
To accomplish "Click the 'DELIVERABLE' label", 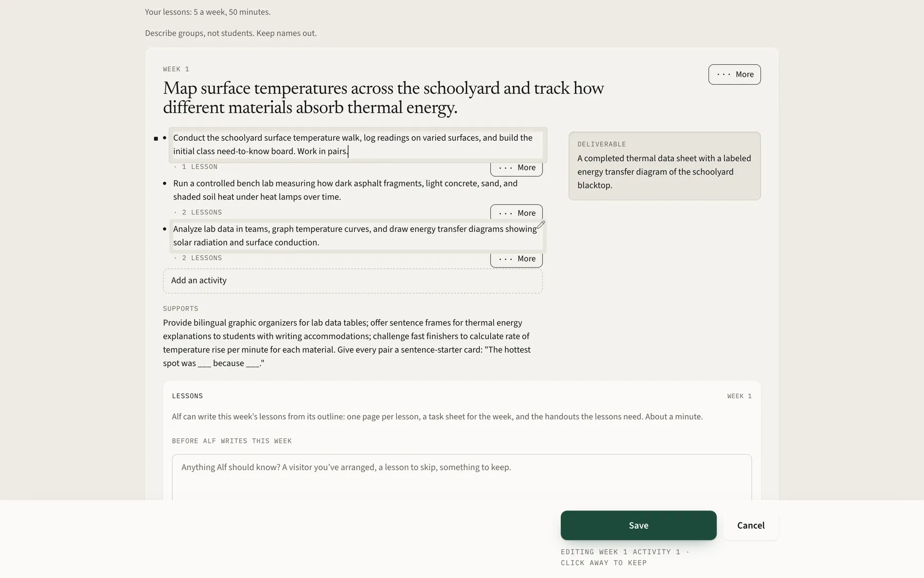I will tap(602, 144).
